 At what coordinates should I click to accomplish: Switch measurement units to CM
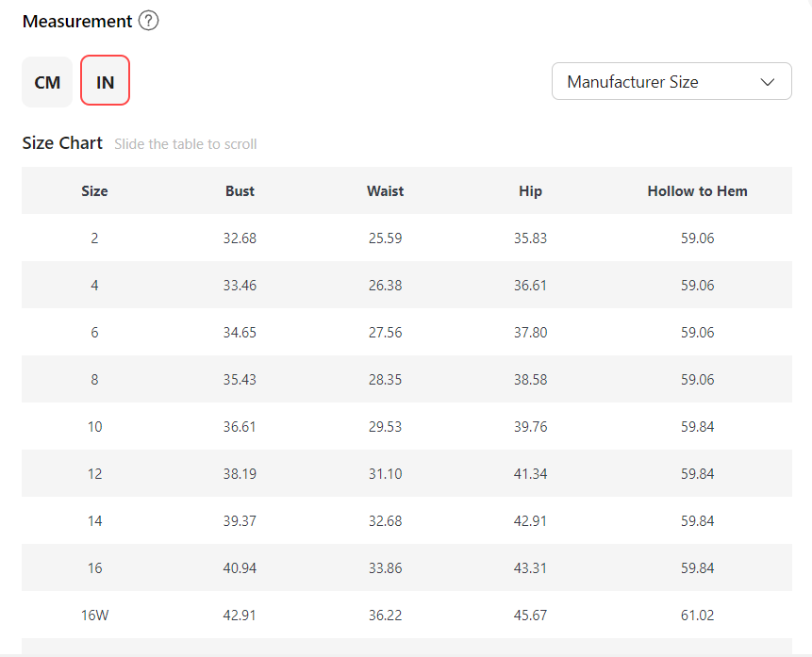47,82
